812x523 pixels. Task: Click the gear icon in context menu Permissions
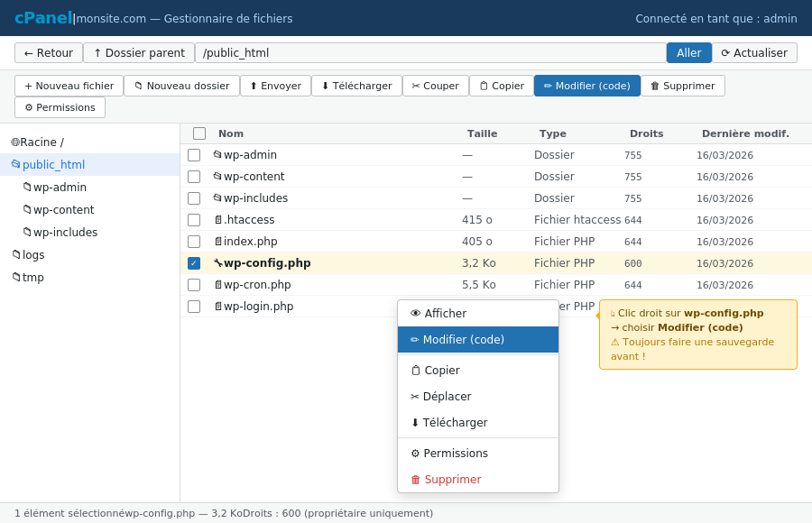415,453
